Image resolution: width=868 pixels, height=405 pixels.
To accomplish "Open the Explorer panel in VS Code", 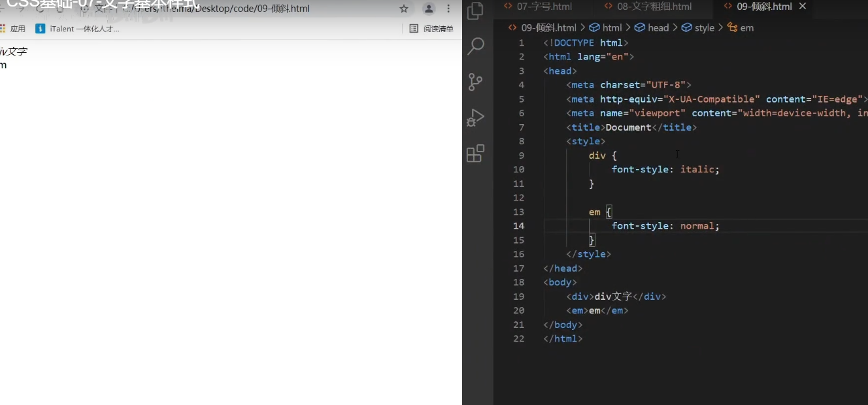I will [x=476, y=11].
